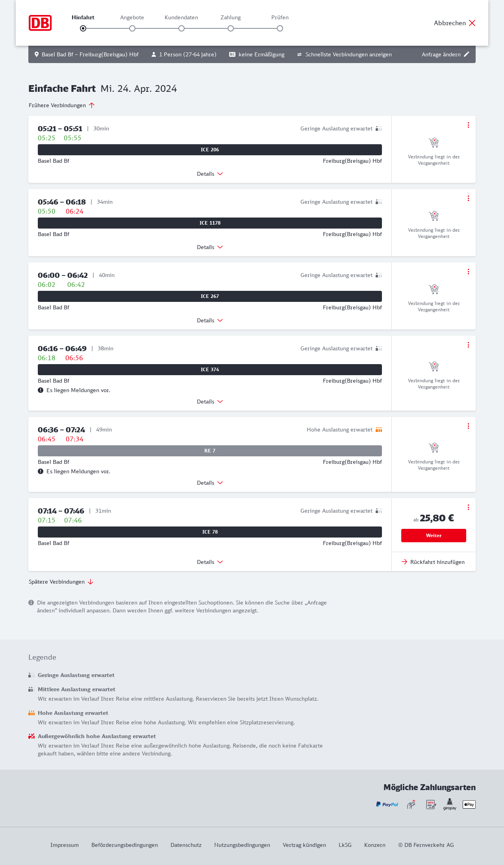Expand Details for ICE 78 connection
The height and width of the screenshot is (865, 504).
[210, 562]
